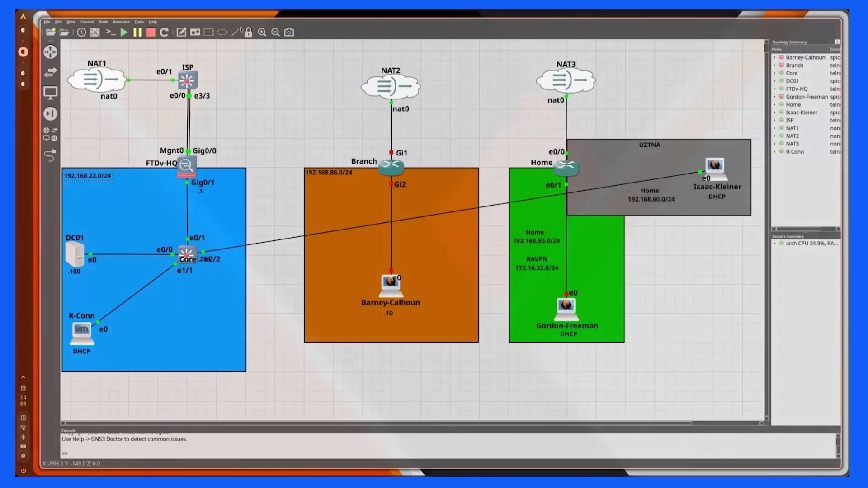Open console to all devices icon
Screen dimensions: 868x488
click(110, 32)
